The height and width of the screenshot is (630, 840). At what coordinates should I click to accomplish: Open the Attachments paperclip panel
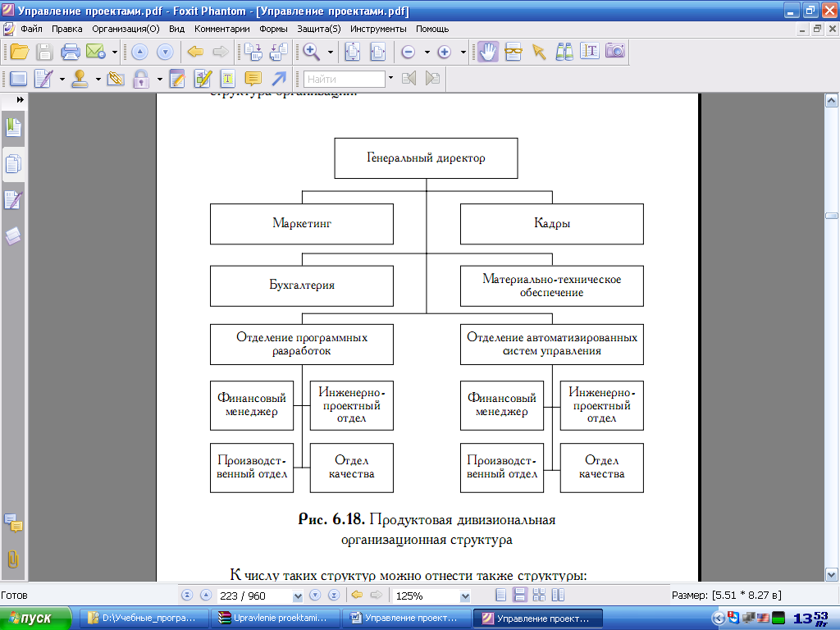point(13,559)
